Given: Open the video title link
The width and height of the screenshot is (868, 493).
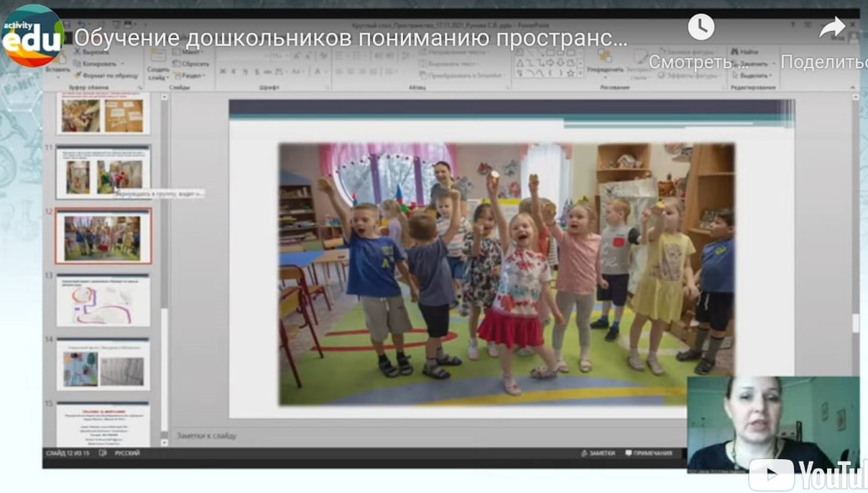Looking at the screenshot, I should (x=351, y=38).
